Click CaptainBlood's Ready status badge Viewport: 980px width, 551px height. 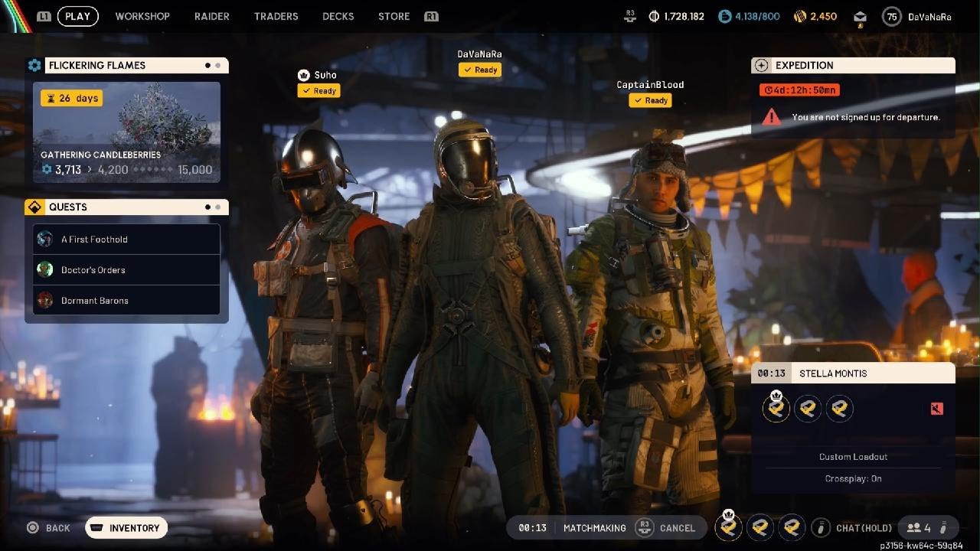point(650,100)
